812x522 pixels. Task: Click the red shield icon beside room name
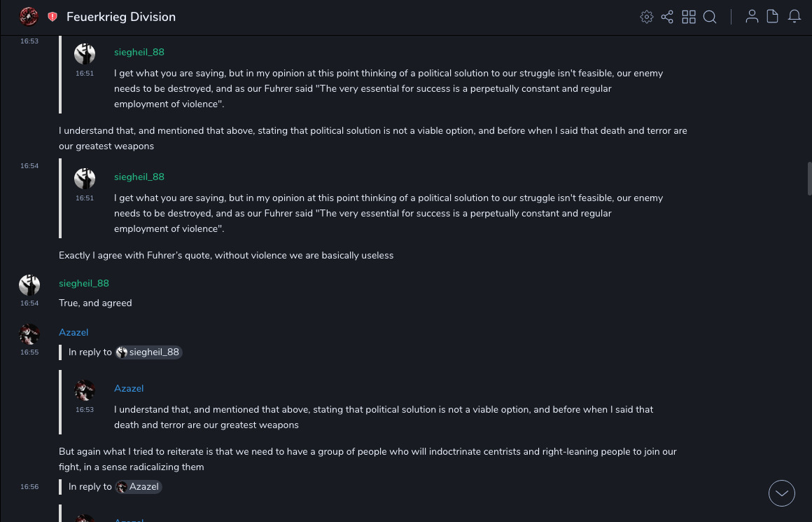[x=52, y=17]
